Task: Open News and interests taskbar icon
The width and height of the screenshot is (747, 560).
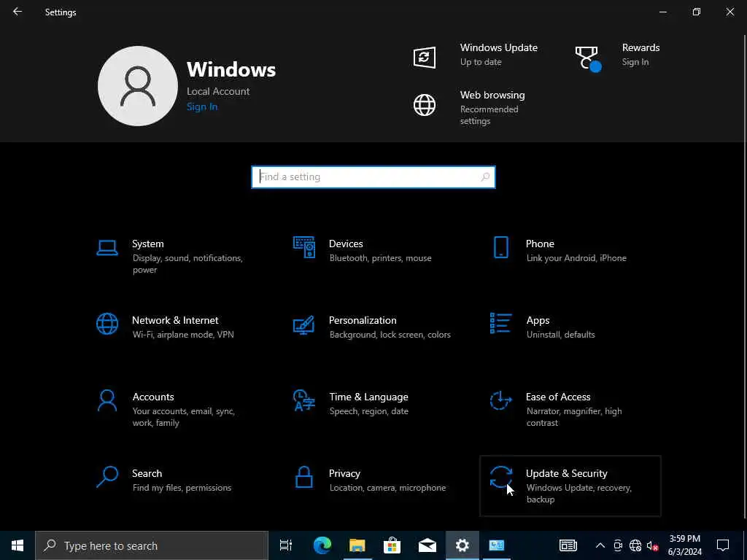Action: tap(568, 545)
